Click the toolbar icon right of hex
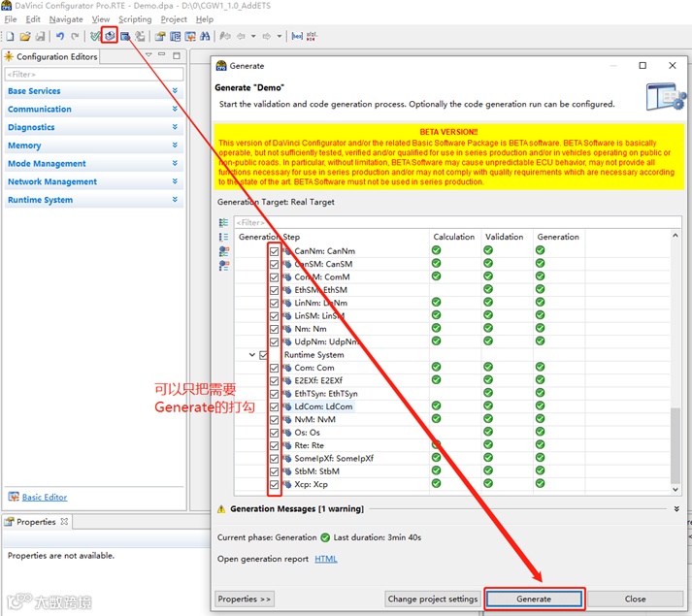692x616 pixels. (x=312, y=36)
